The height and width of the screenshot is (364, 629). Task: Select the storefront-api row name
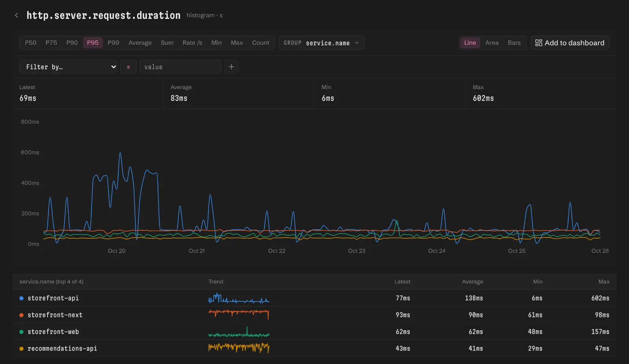pos(53,298)
